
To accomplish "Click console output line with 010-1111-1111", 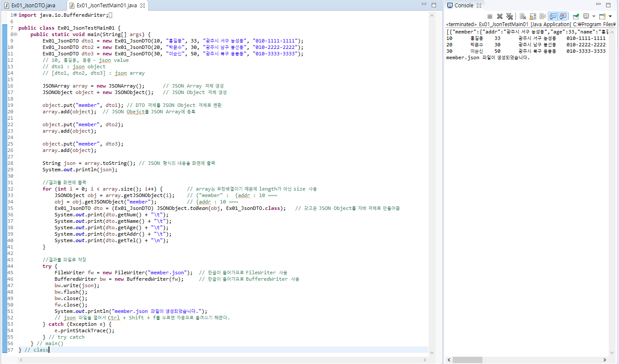I will click(x=526, y=38).
